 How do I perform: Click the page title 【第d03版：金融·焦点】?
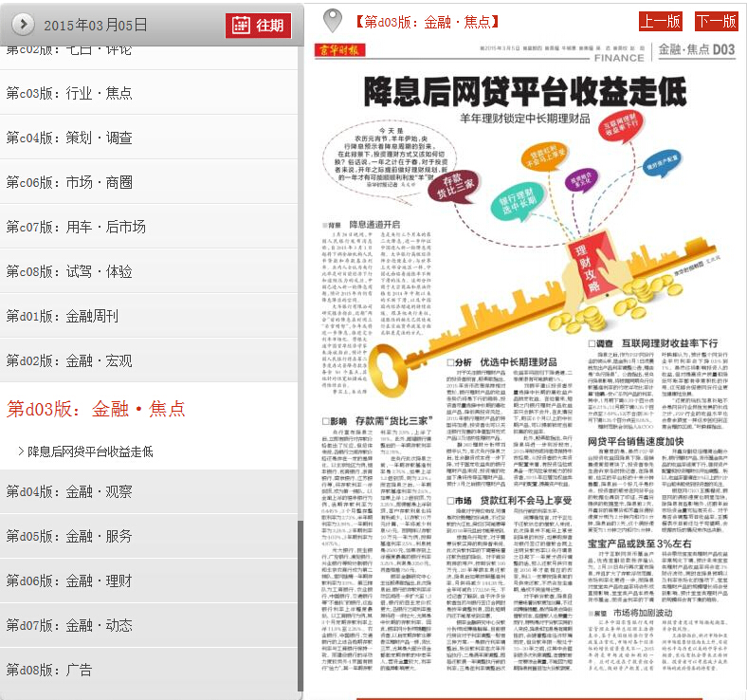tap(428, 22)
